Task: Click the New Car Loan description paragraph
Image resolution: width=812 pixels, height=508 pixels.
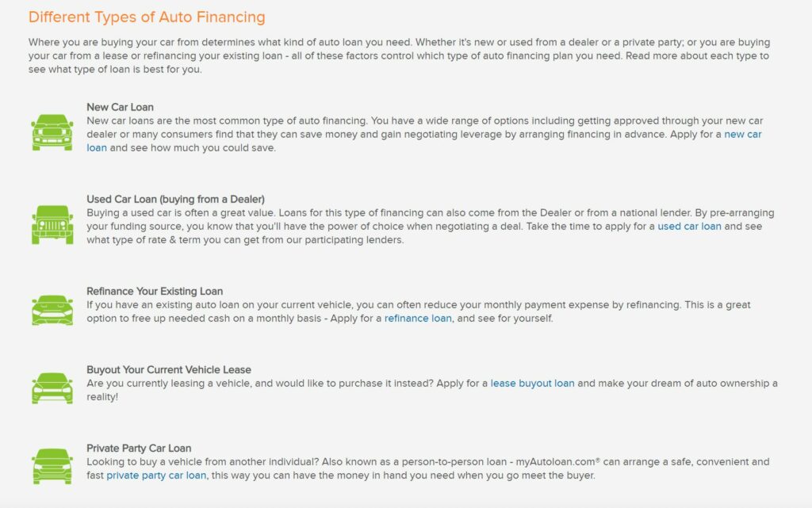Action: [425, 135]
